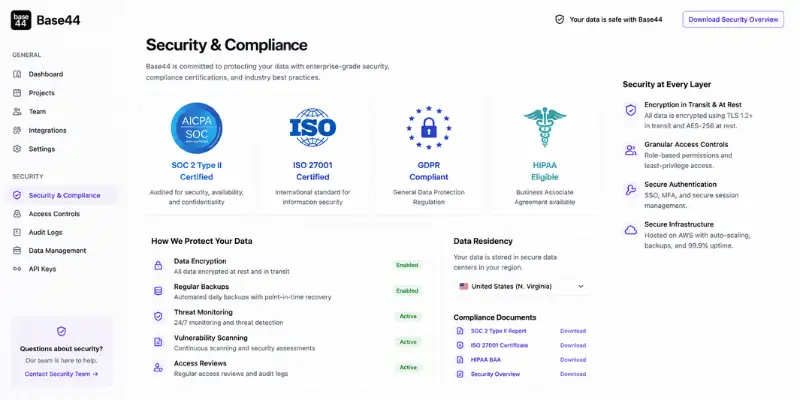The width and height of the screenshot is (800, 400).
Task: Click the HIPAA caduceus icon
Action: 544,128
